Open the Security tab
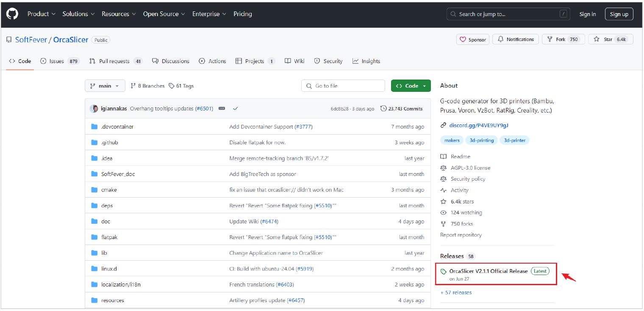This screenshot has width=644, height=311. coord(328,61)
